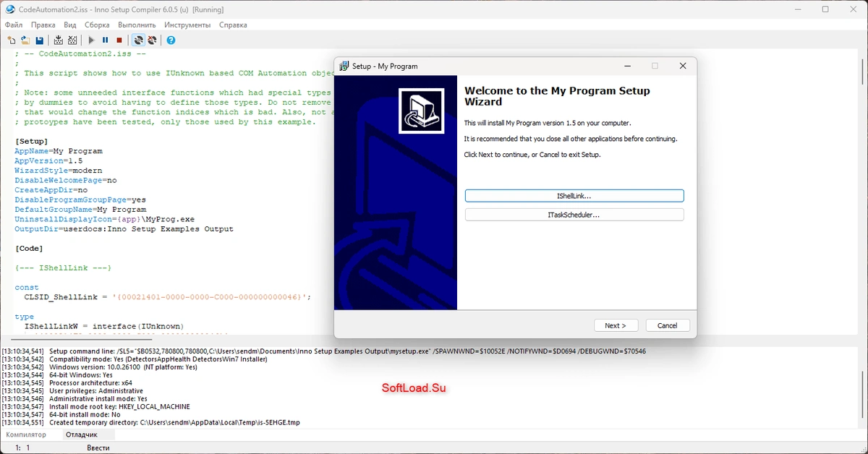The width and height of the screenshot is (868, 454).
Task: Click the AppName=My Program line
Action: point(59,151)
